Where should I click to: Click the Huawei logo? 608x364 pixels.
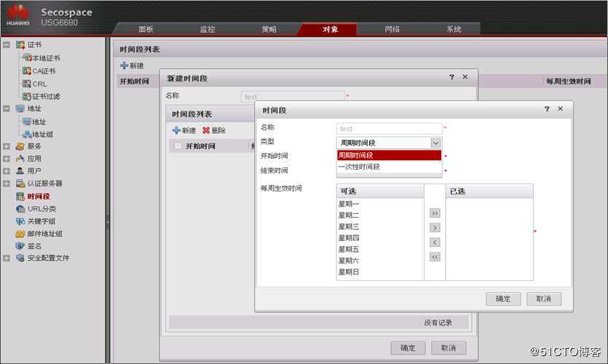[x=17, y=15]
